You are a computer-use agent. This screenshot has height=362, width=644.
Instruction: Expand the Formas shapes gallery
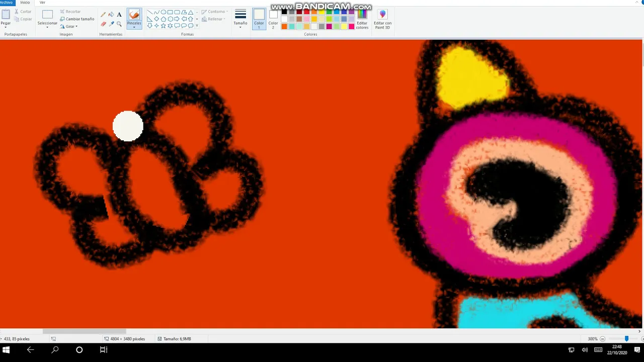click(197, 26)
